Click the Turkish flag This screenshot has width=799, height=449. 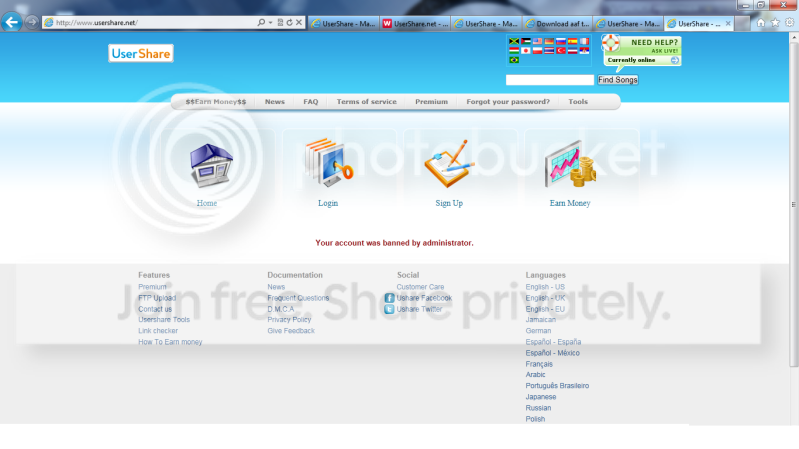click(x=561, y=50)
